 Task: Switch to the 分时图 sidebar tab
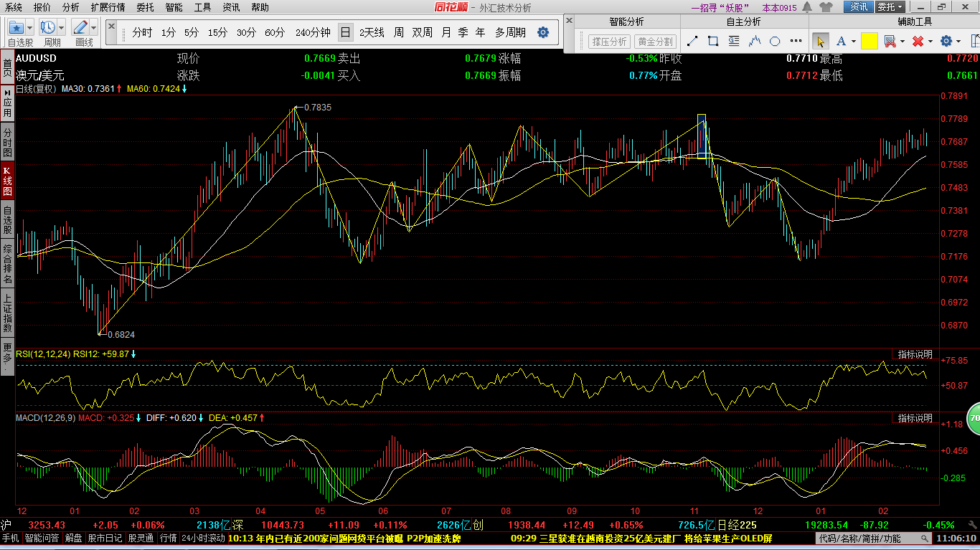point(7,143)
